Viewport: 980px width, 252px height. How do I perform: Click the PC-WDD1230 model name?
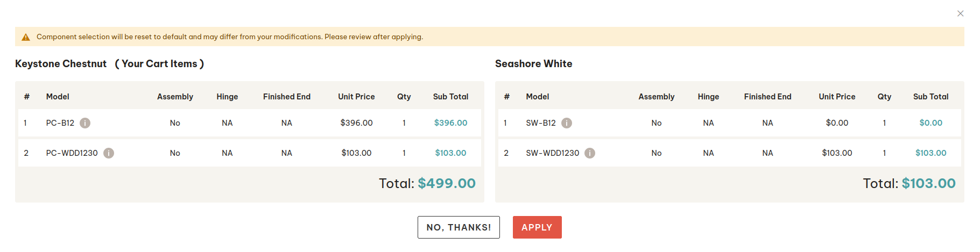[x=72, y=153]
